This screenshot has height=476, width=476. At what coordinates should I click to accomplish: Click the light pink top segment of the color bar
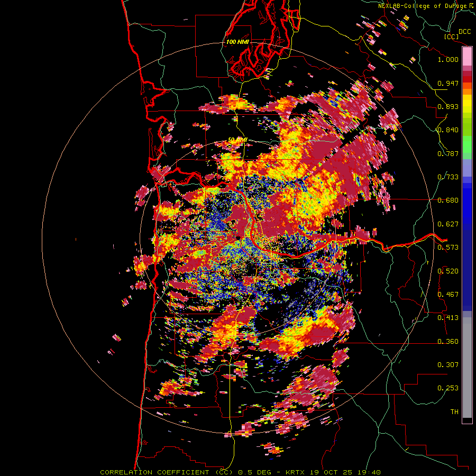click(x=467, y=57)
